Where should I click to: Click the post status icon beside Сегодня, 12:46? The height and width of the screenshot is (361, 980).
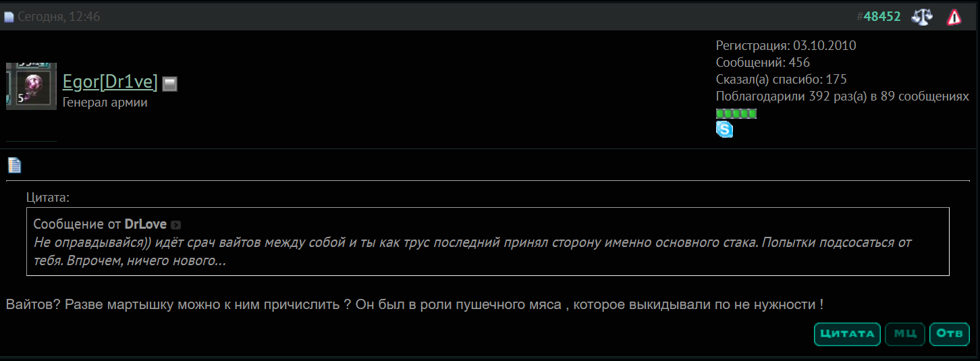[9, 18]
